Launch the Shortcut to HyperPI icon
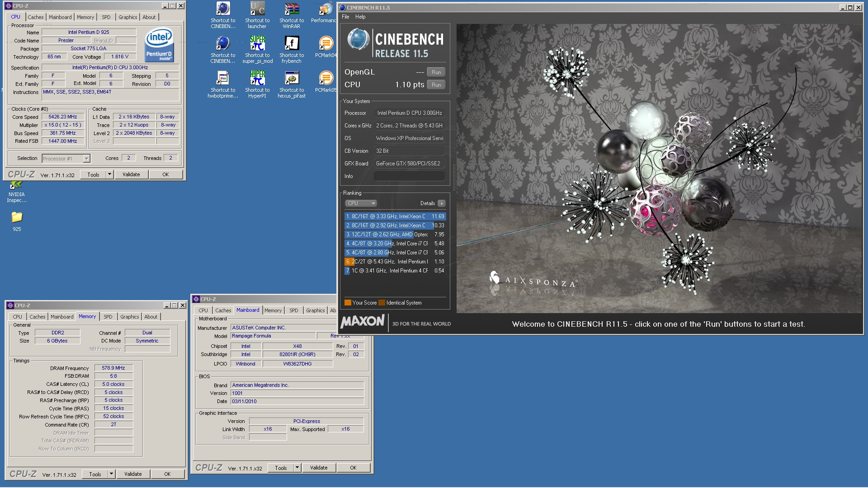868x488 pixels. tap(257, 84)
